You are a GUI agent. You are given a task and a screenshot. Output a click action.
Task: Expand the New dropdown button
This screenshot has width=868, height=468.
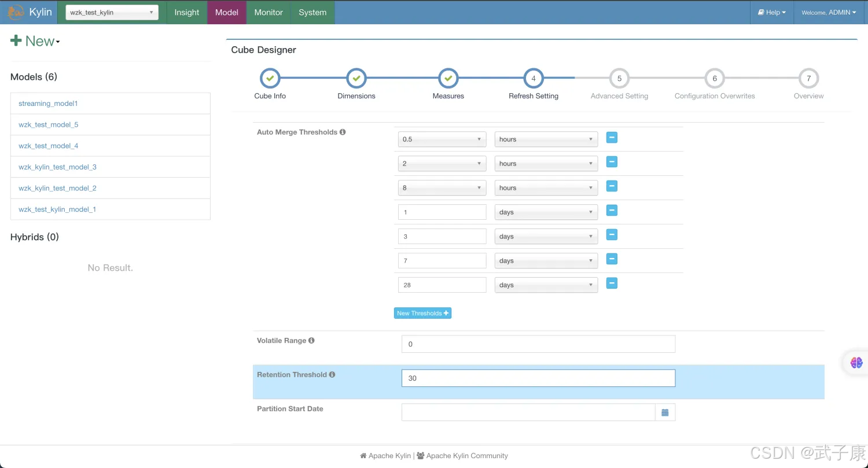[35, 41]
